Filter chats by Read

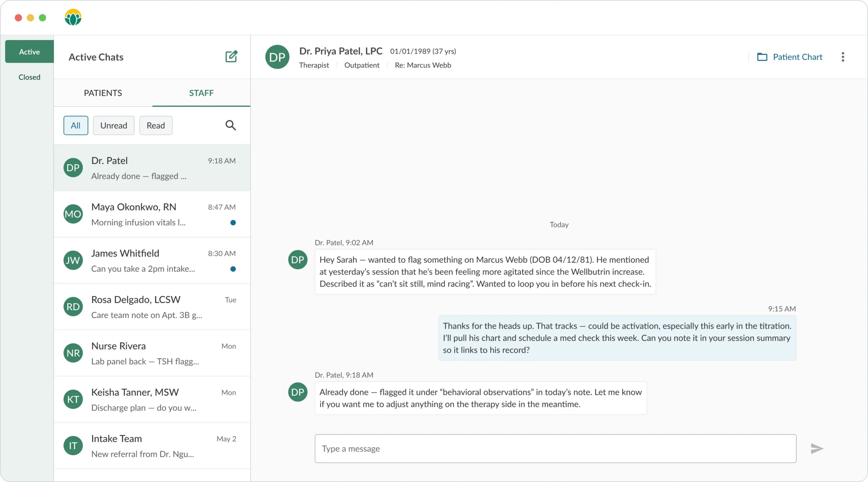(x=156, y=125)
